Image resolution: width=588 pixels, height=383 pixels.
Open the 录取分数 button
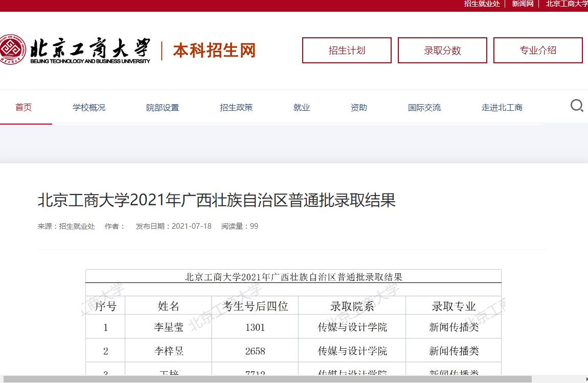(x=442, y=50)
